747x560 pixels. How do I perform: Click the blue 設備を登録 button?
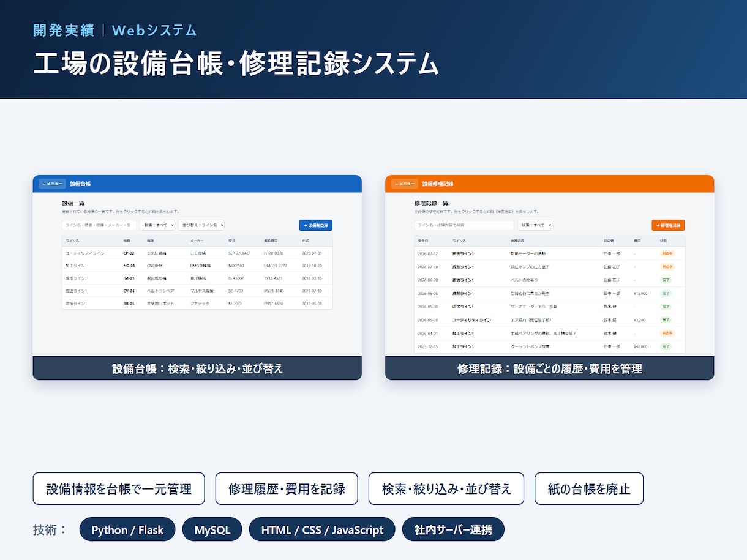click(x=315, y=225)
